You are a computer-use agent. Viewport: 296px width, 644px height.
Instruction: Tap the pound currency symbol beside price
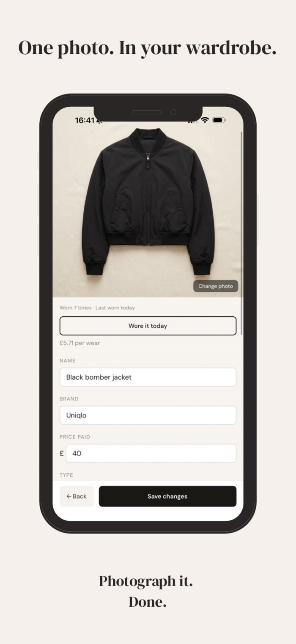click(x=62, y=453)
